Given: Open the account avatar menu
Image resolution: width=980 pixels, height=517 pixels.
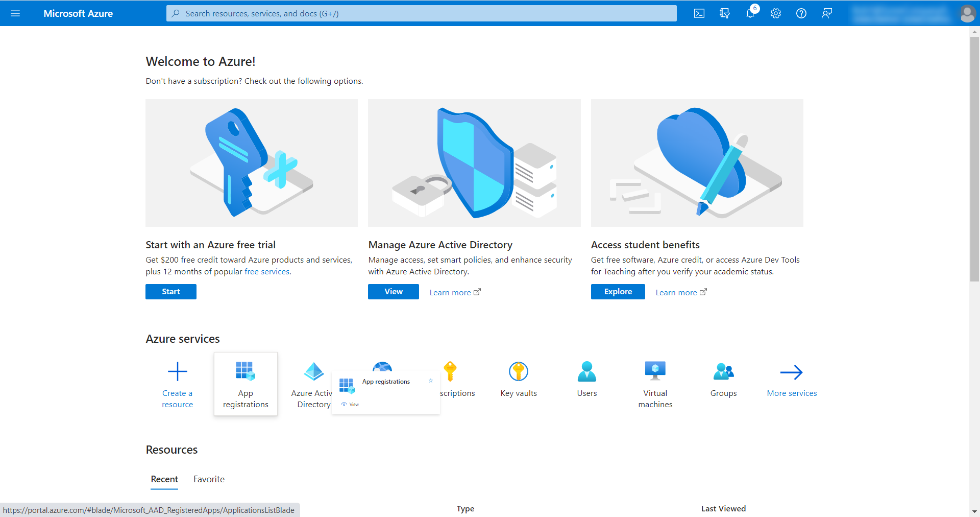Looking at the screenshot, I should tap(967, 13).
